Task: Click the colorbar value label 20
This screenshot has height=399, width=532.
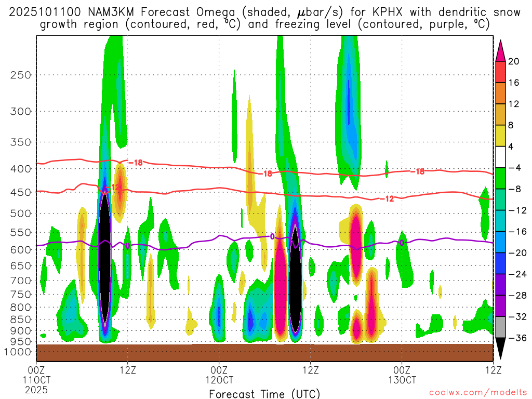Action: [x=514, y=61]
